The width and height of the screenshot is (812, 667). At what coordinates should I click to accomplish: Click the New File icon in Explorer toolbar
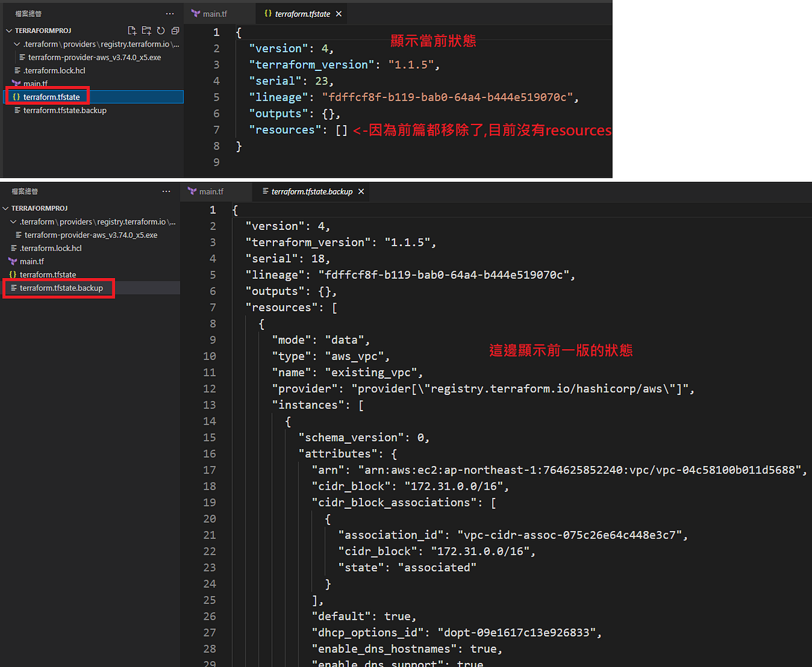[132, 31]
